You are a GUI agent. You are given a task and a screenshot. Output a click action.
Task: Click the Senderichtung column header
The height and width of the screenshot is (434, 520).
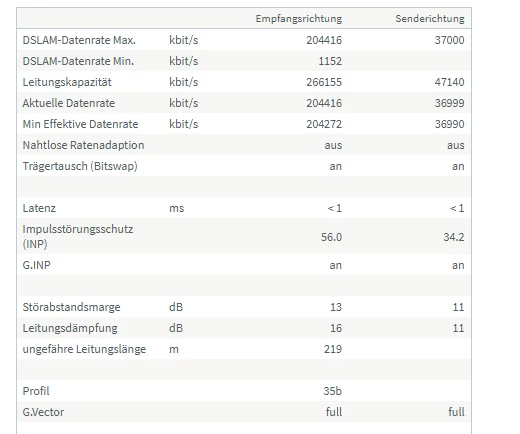[430, 19]
